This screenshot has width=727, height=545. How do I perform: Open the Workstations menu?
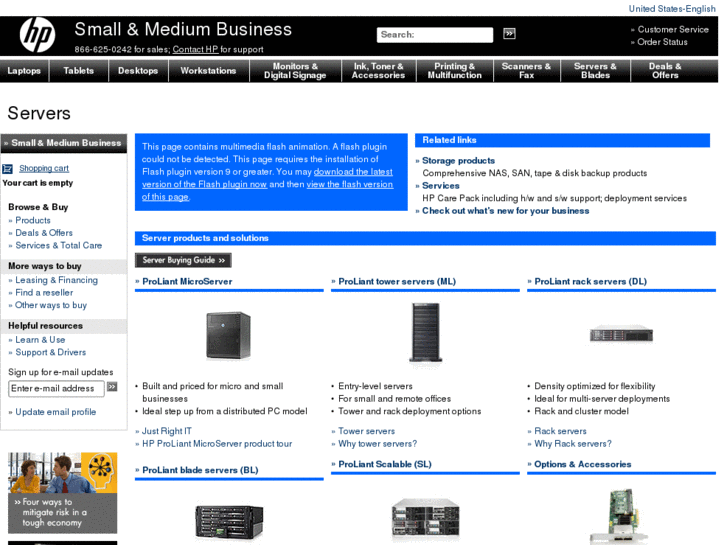(x=208, y=71)
